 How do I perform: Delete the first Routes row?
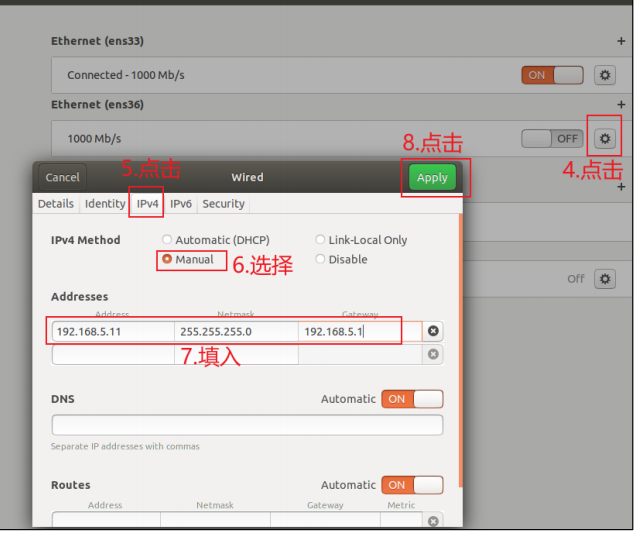pyautogui.click(x=433, y=521)
